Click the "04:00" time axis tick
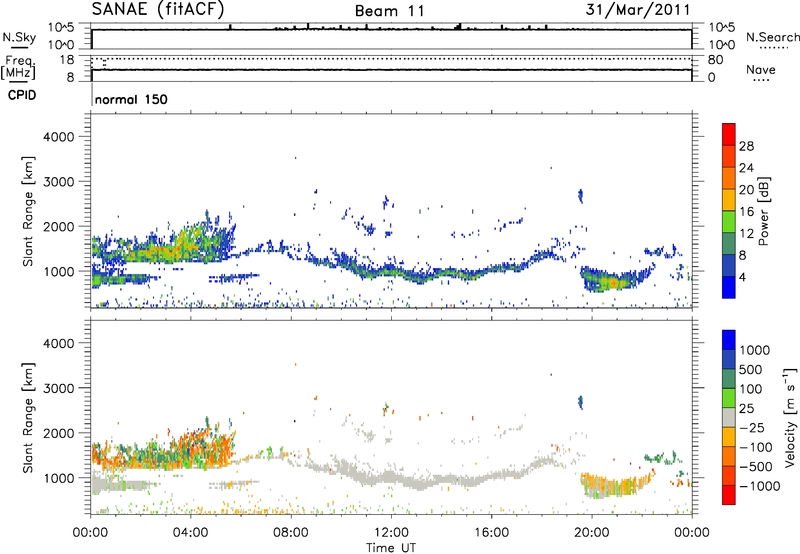This screenshot has height=554, width=800. point(190,533)
